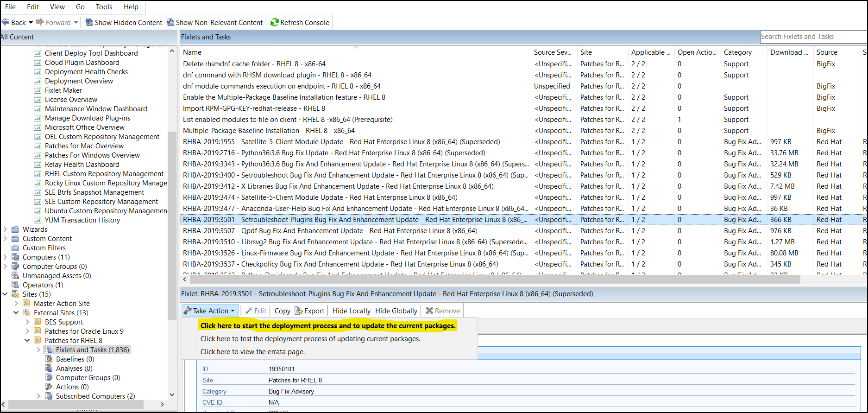Click link to start the deployment process

point(328,326)
